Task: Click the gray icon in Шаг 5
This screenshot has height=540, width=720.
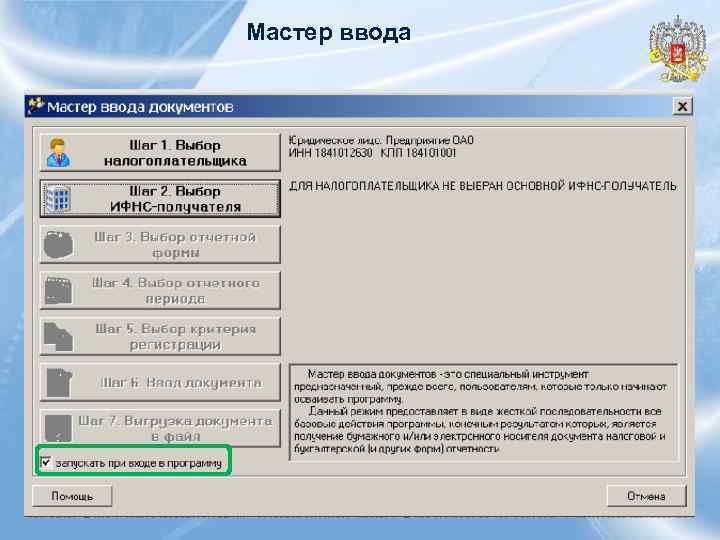Action: pos(58,337)
